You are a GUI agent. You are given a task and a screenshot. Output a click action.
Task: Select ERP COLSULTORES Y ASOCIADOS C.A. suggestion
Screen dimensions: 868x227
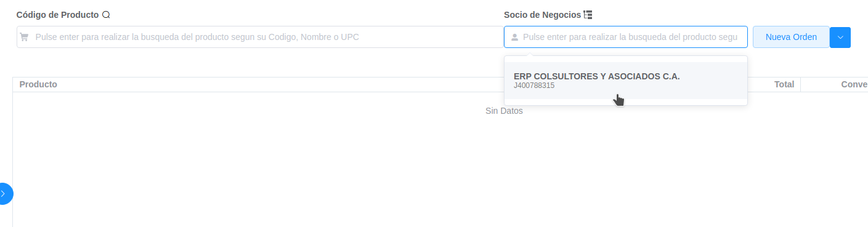(626, 81)
